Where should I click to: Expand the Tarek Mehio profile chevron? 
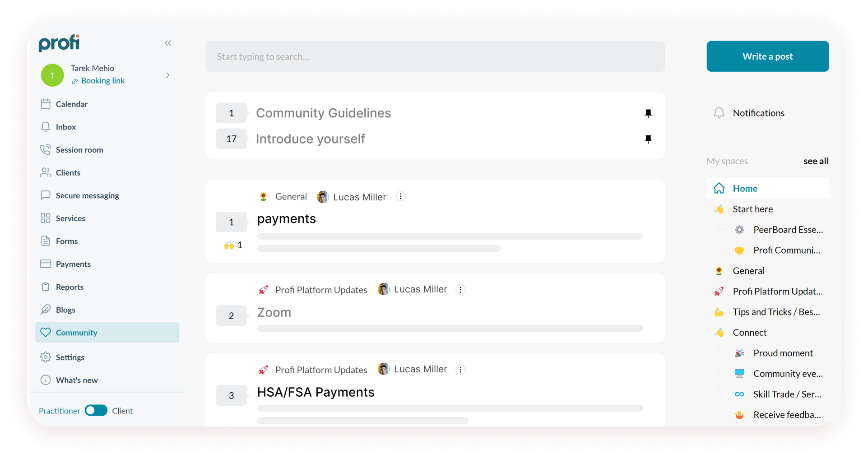[168, 75]
